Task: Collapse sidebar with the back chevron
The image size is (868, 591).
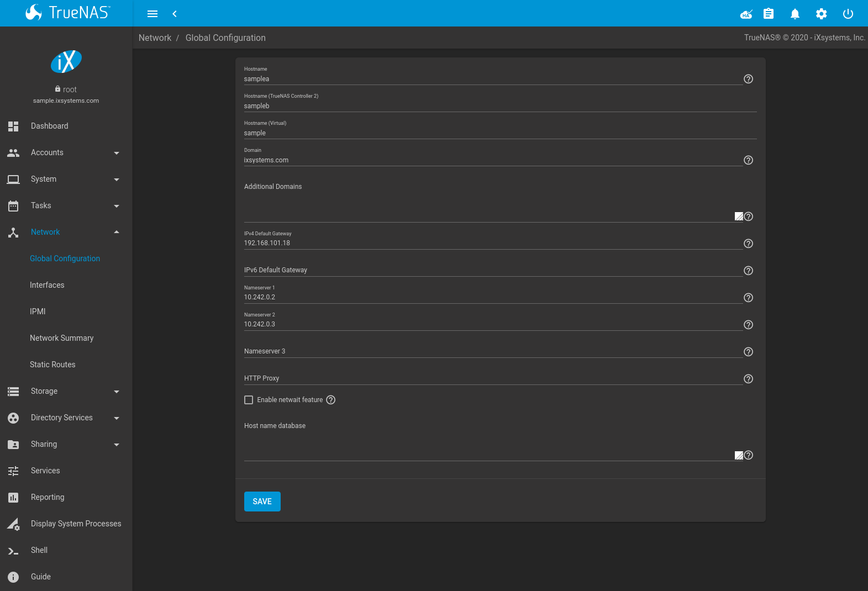Action: click(x=175, y=14)
